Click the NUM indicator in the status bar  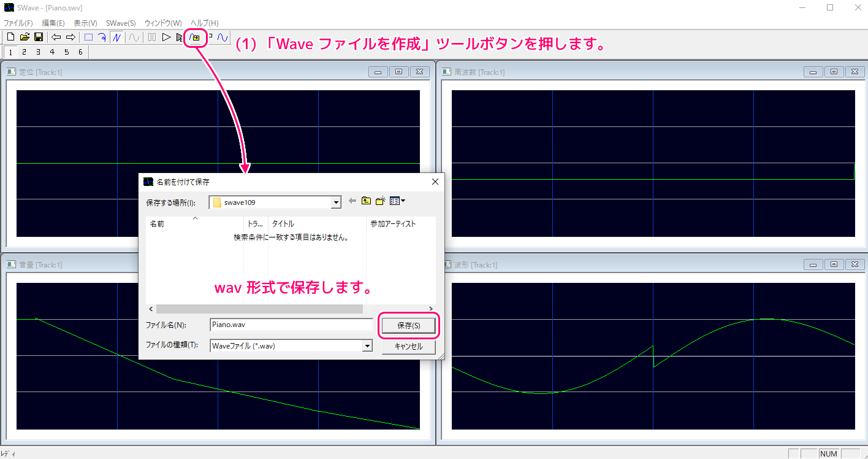point(829,453)
